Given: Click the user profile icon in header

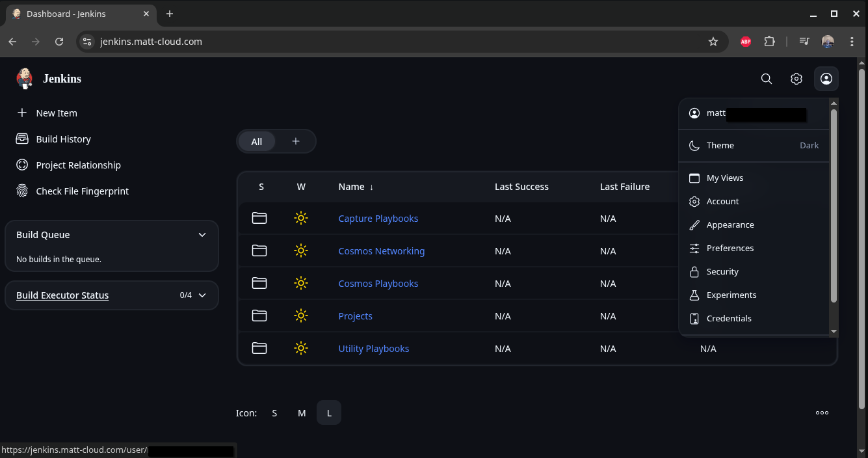Looking at the screenshot, I should 826,79.
